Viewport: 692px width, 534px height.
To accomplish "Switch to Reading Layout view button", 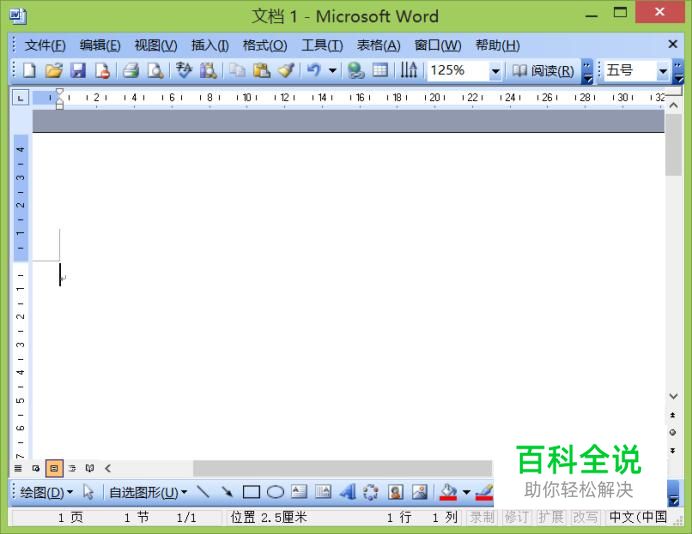I will coord(90,468).
